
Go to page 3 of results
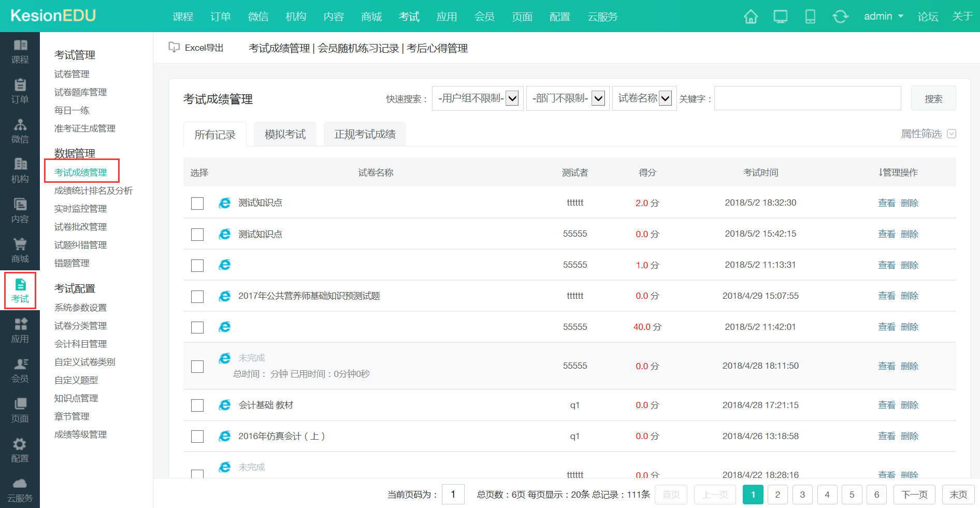pyautogui.click(x=802, y=495)
